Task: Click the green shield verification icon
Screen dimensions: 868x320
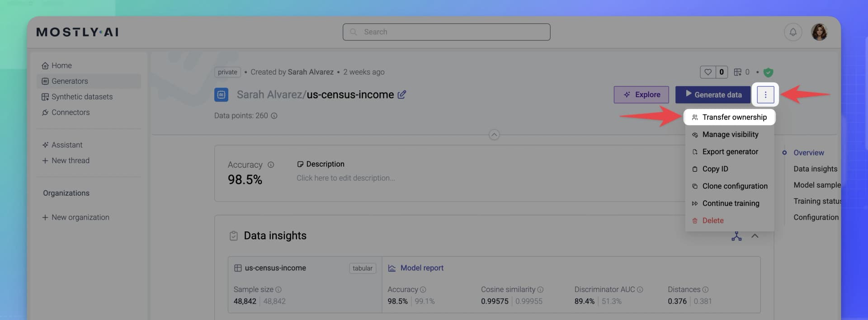Action: 768,72
